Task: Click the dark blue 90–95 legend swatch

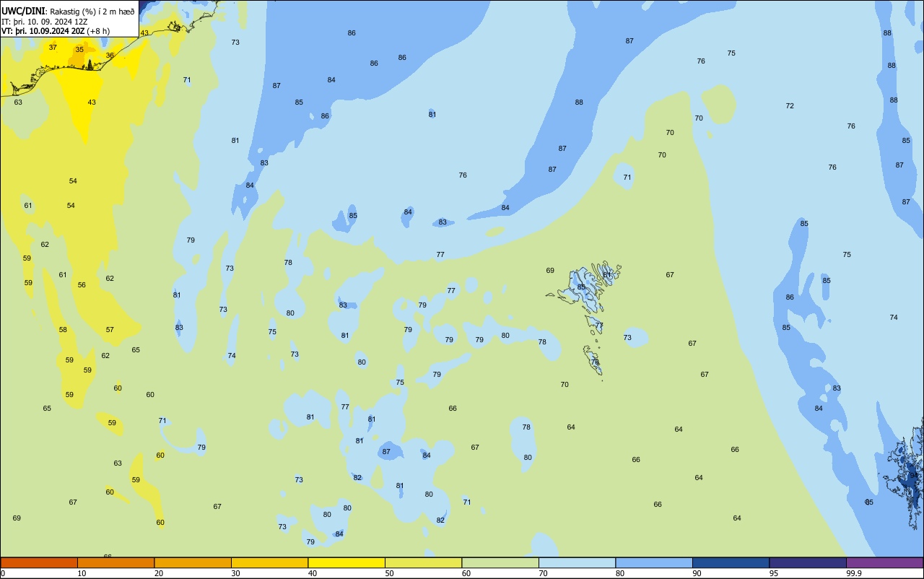Action: pyautogui.click(x=731, y=562)
